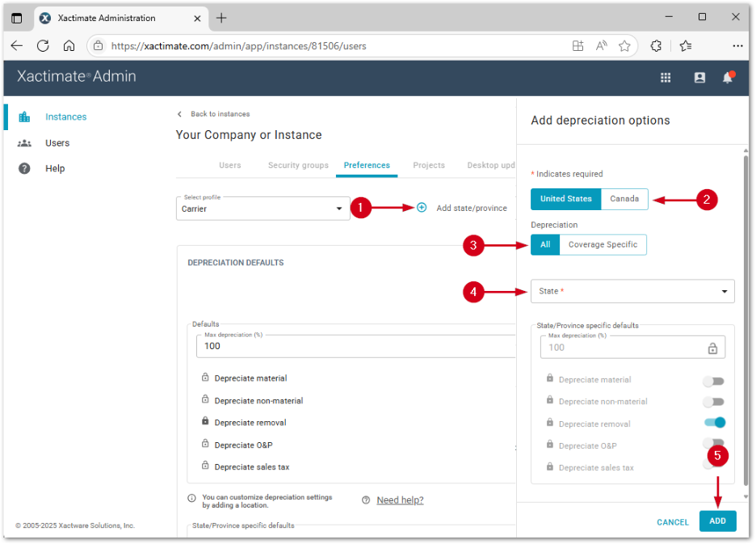
Task: Click the Instances building icon
Action: click(x=24, y=117)
